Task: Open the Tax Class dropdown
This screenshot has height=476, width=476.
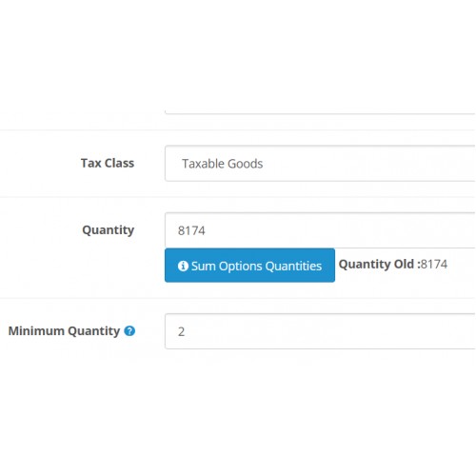Action: pyautogui.click(x=320, y=164)
